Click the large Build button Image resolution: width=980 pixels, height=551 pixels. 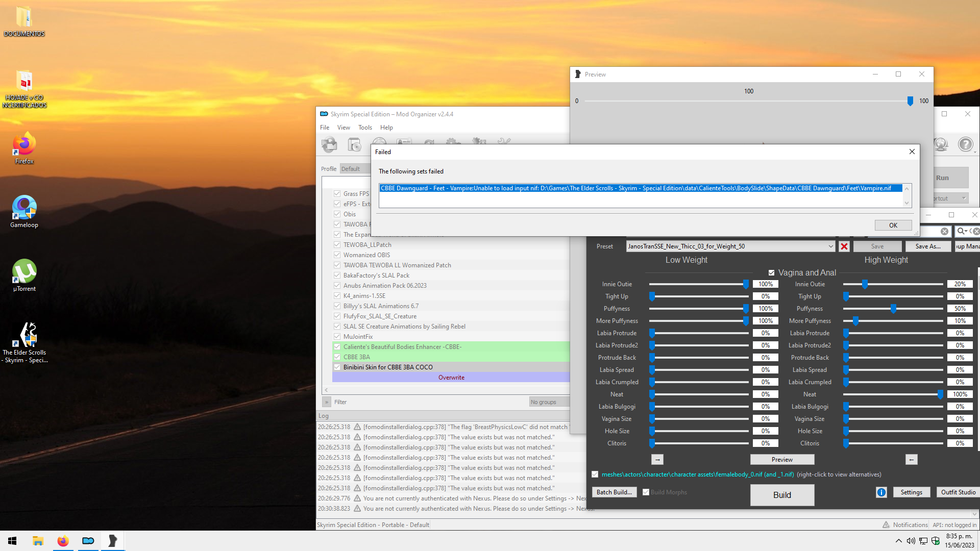[x=782, y=495]
